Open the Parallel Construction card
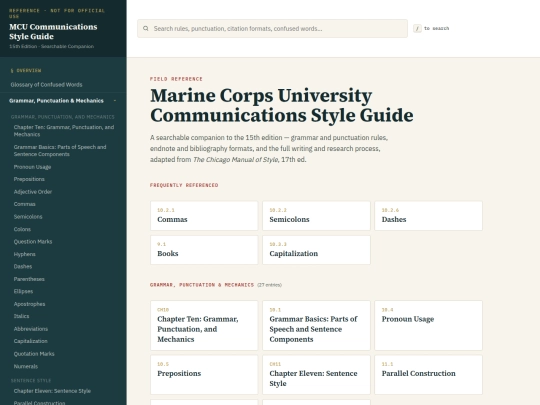Image resolution: width=540 pixels, height=405 pixels. coord(428,375)
